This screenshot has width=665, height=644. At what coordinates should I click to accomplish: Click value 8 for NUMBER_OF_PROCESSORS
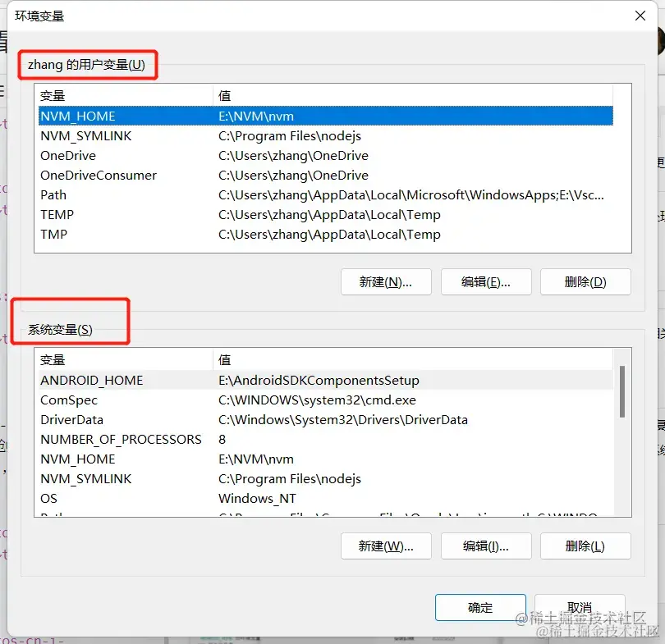222,440
